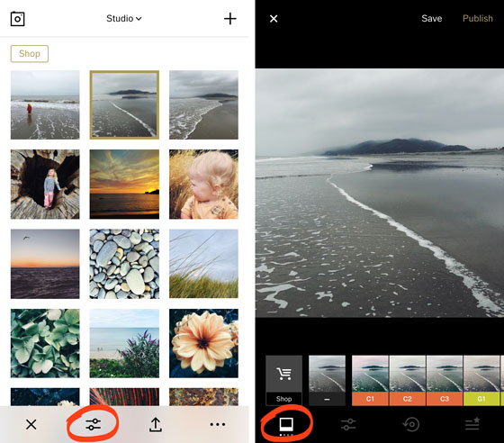Open the green hydrangea leaves photo
504x443 pixels.
click(45, 343)
